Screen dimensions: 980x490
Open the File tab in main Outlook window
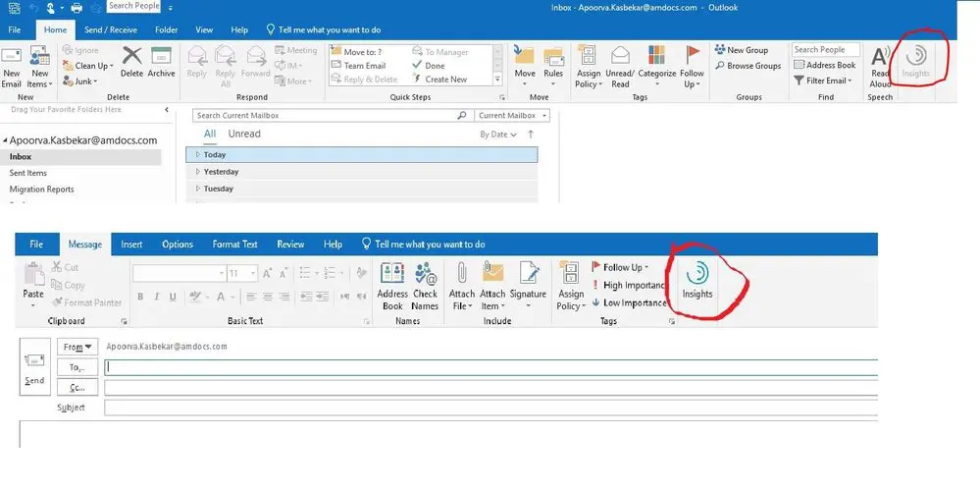click(15, 30)
